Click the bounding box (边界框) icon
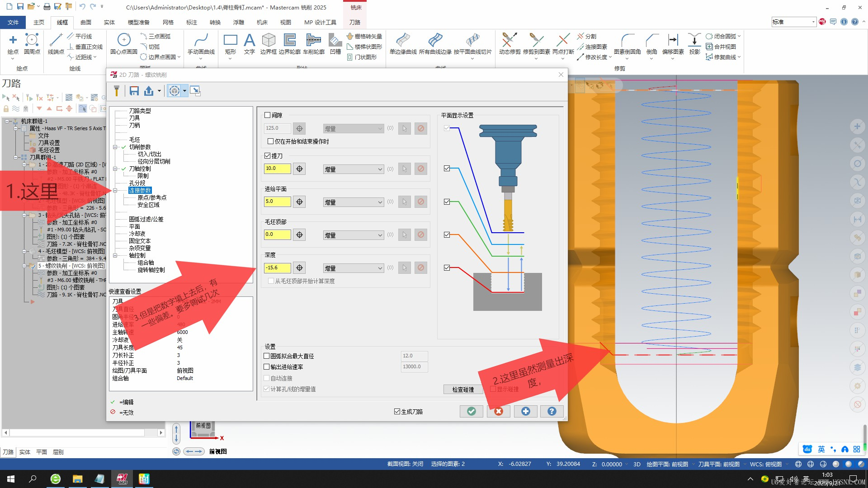This screenshot has height=488, width=868. click(269, 41)
